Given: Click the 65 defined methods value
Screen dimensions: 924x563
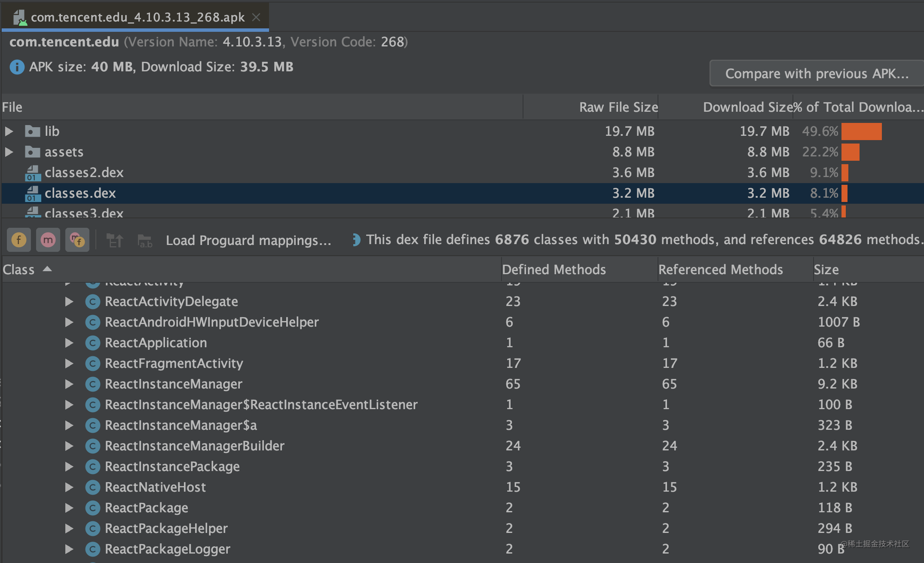Looking at the screenshot, I should [x=513, y=384].
